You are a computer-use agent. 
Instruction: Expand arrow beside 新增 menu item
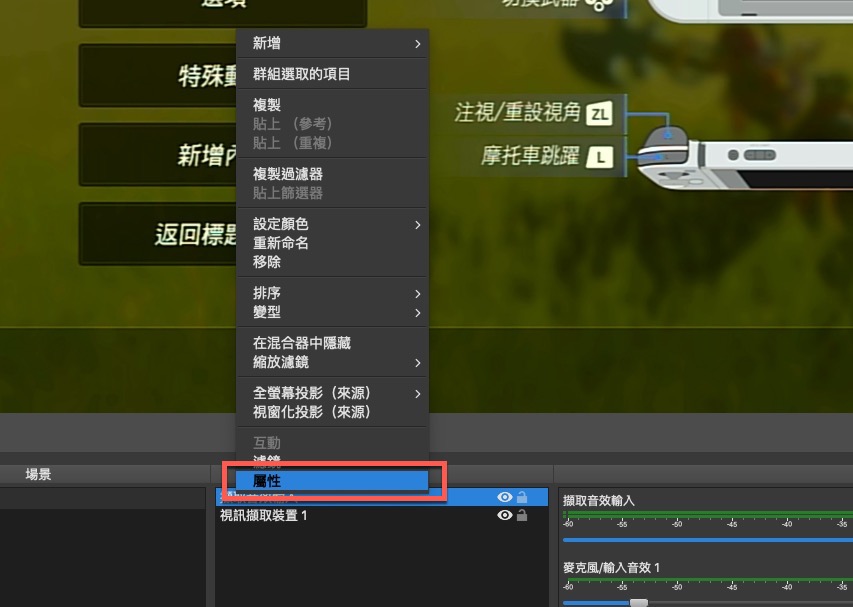[417, 44]
